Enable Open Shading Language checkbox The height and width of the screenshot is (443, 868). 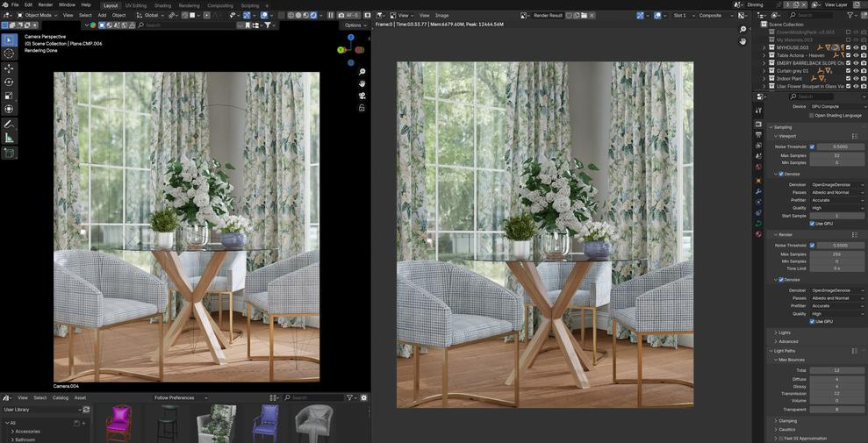tap(812, 115)
